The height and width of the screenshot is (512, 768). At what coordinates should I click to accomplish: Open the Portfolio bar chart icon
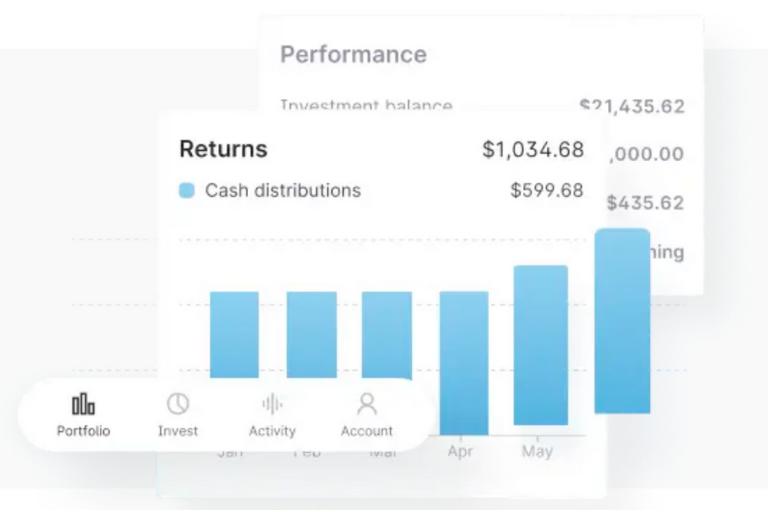[83, 404]
